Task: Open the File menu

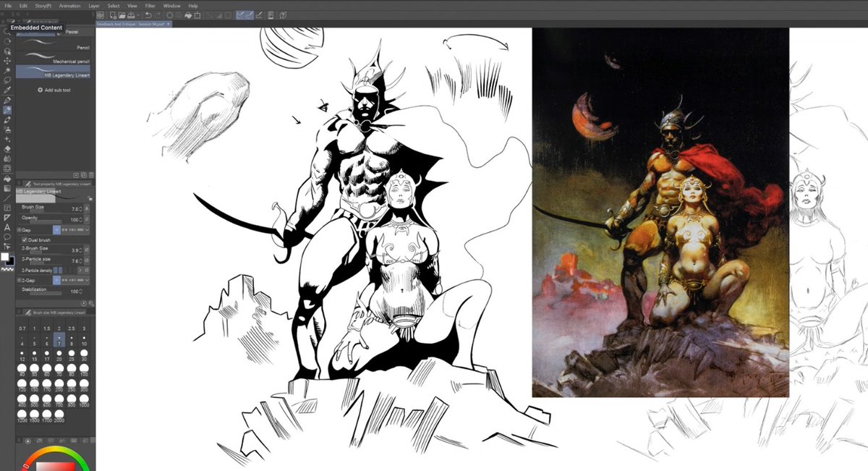Action: pos(8,6)
